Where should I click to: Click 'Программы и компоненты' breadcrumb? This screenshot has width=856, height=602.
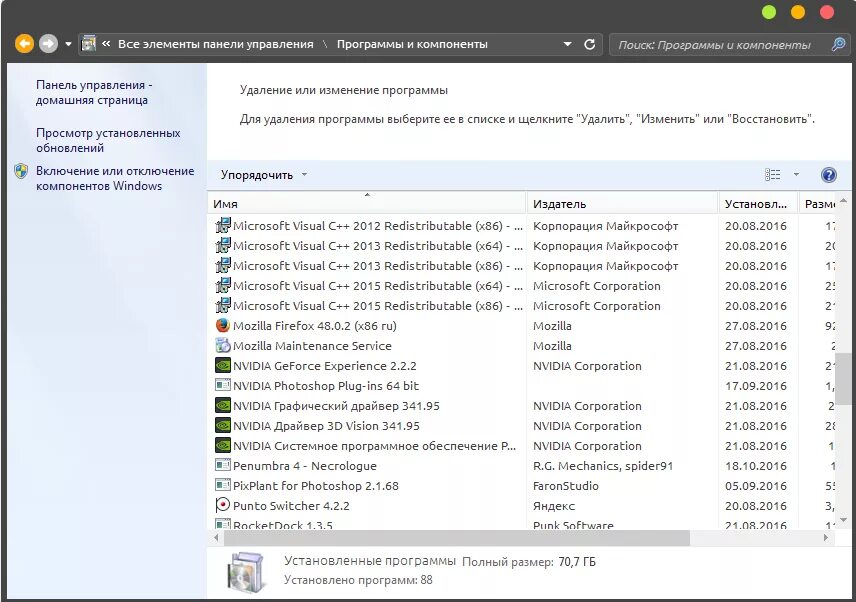point(412,44)
